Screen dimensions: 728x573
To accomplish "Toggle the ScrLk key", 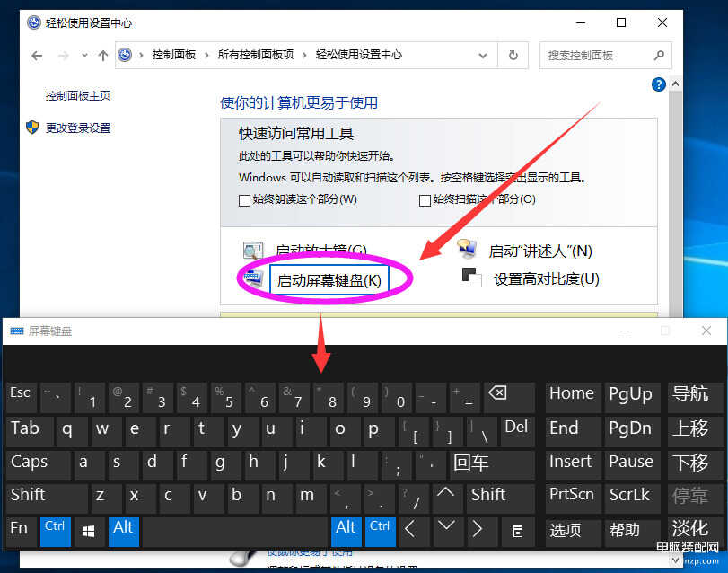I will click(x=632, y=498).
